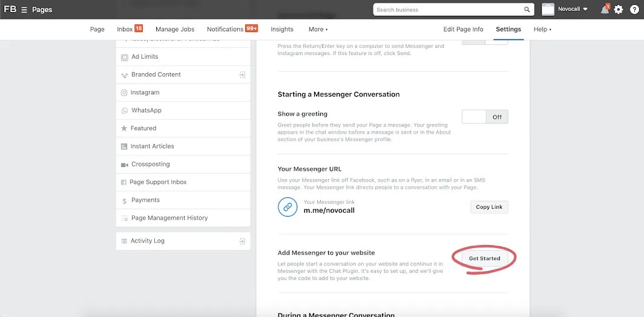Click the WhatsApp icon in sidebar
This screenshot has height=317, width=644.
tap(125, 111)
